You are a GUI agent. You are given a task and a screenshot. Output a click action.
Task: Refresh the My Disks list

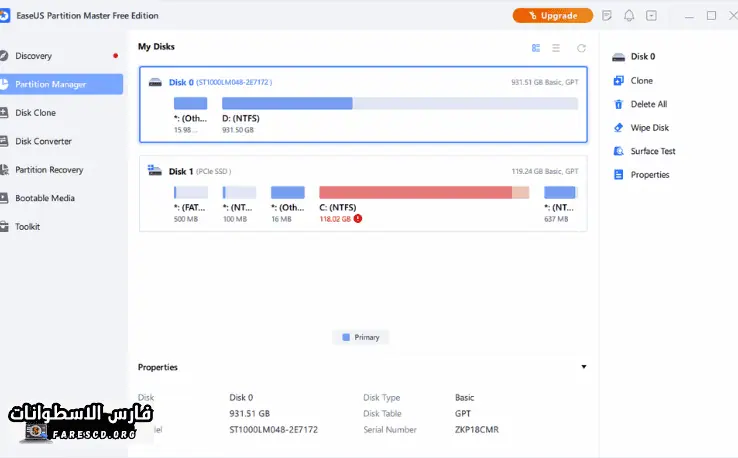pos(581,48)
